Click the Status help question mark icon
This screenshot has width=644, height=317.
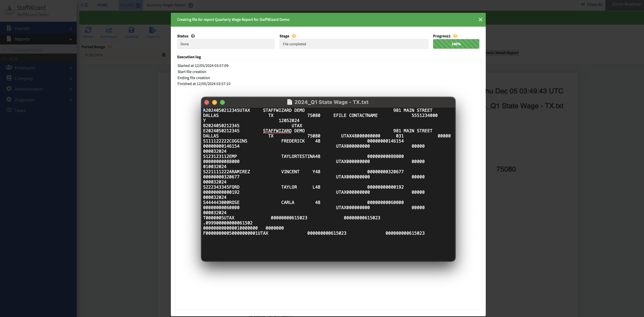coord(193,36)
